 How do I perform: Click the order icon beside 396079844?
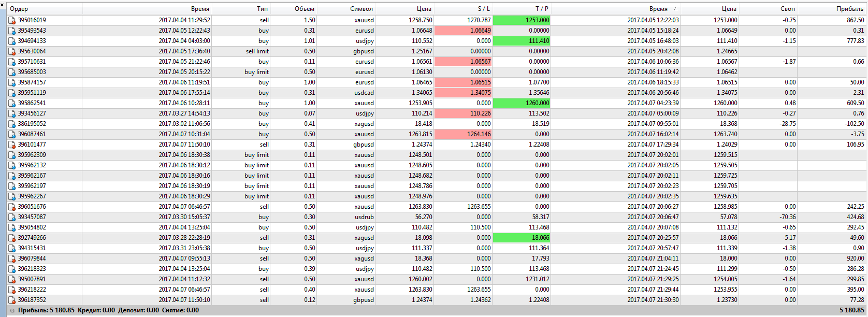tap(11, 258)
